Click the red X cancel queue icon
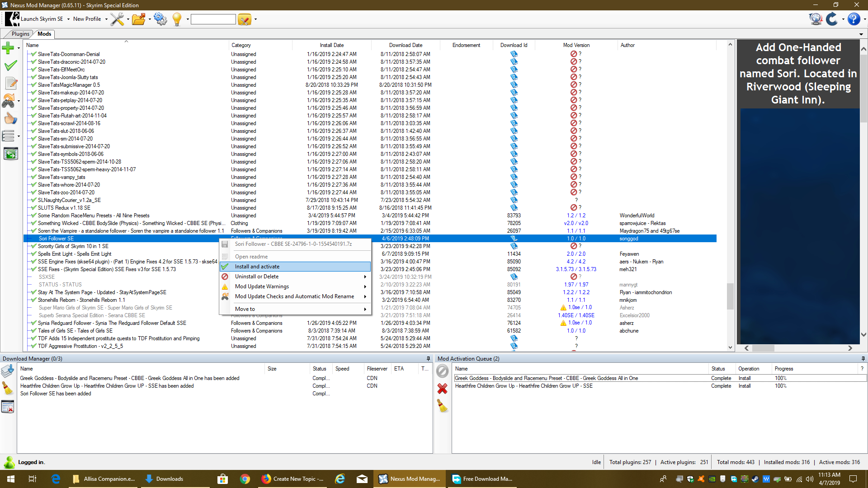 coord(442,389)
